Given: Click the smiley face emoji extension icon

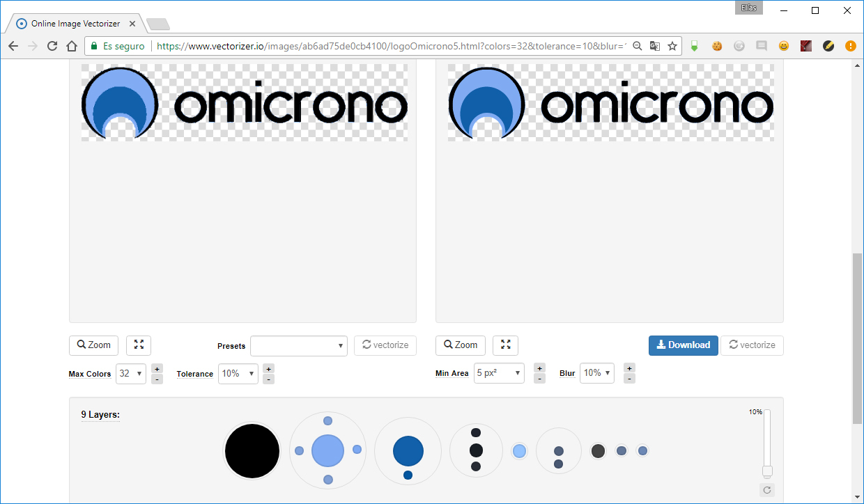Looking at the screenshot, I should coord(784,46).
